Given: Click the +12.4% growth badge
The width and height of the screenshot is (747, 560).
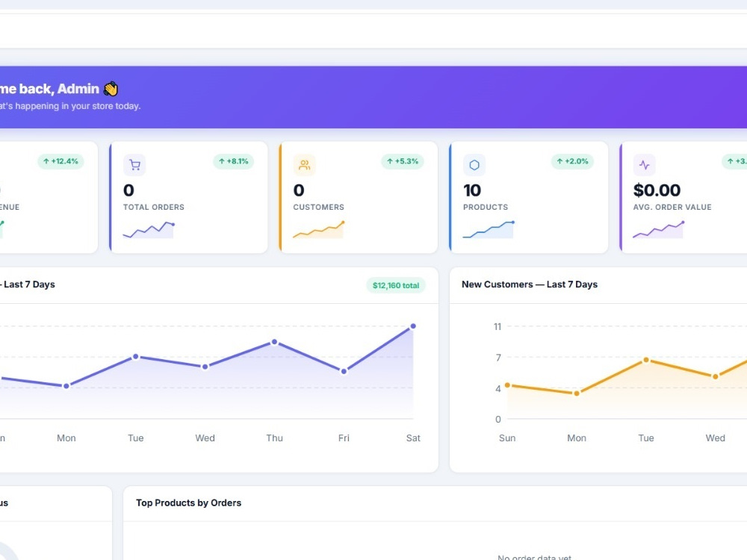Looking at the screenshot, I should (x=61, y=161).
